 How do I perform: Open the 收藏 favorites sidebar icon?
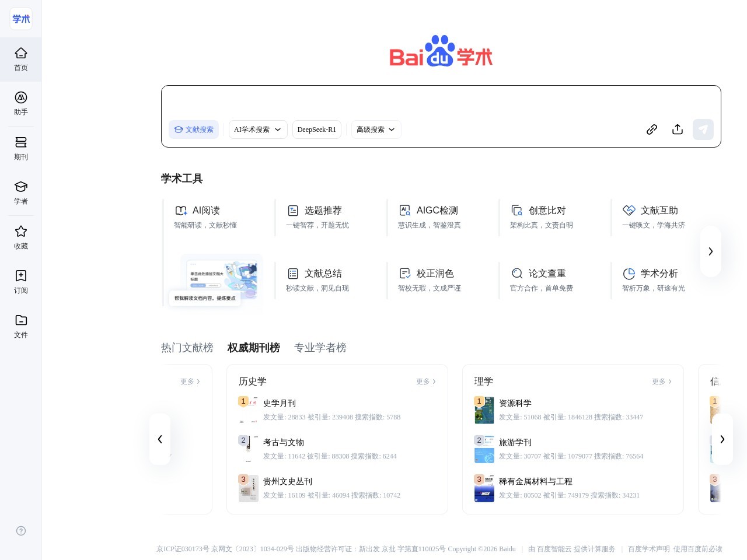[x=20, y=237]
